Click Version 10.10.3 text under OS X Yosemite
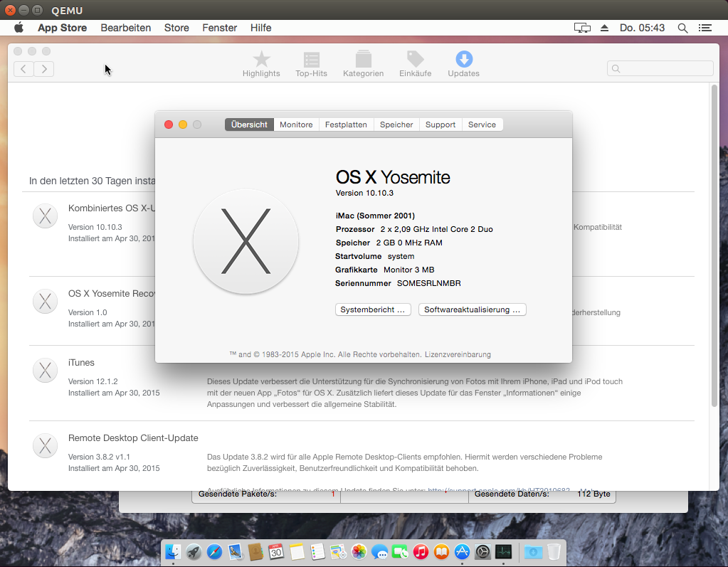Screen dimensions: 728x567 pos(364,193)
